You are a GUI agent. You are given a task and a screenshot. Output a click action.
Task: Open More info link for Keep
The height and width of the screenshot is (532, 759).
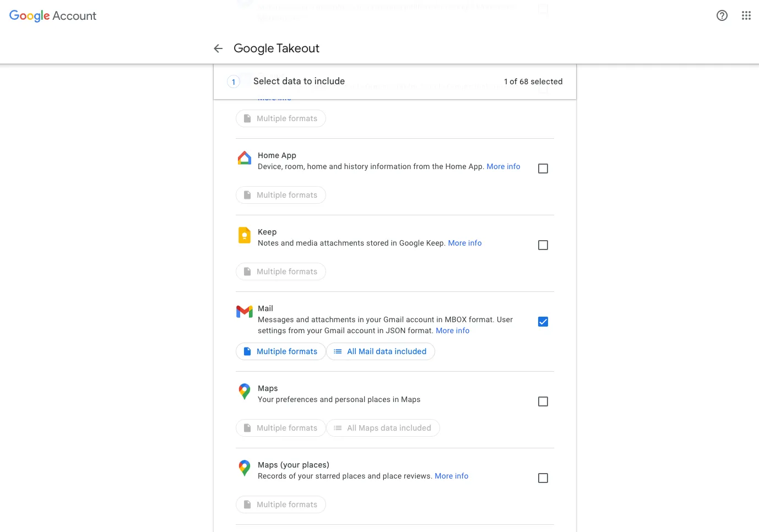[465, 243]
